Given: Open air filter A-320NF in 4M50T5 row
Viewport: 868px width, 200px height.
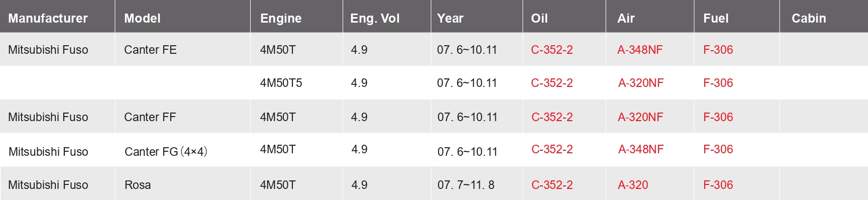Looking at the screenshot, I should (641, 83).
